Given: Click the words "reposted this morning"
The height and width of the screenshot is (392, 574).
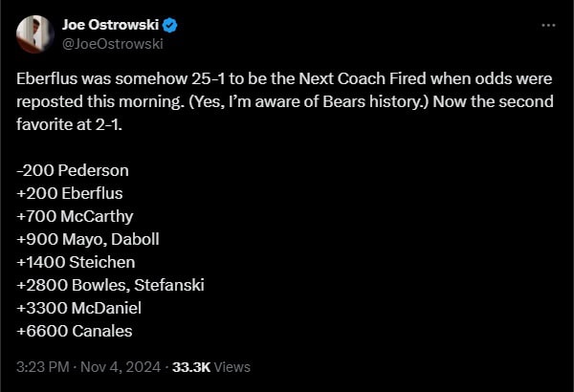Looking at the screenshot, I should [x=92, y=101].
